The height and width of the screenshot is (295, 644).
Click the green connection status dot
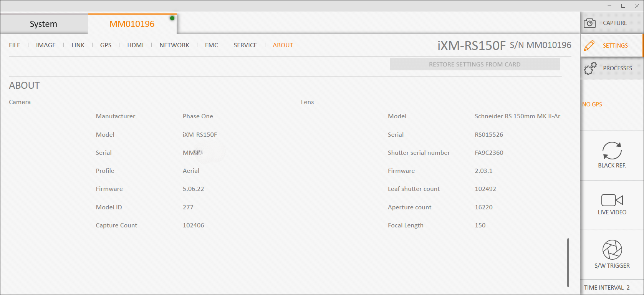point(172,18)
